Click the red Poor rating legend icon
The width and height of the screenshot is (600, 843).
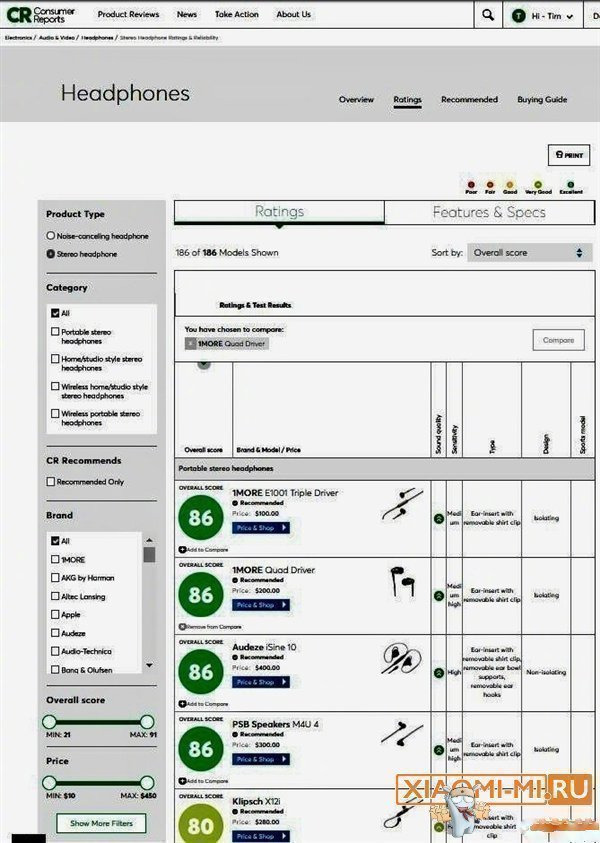pos(471,185)
